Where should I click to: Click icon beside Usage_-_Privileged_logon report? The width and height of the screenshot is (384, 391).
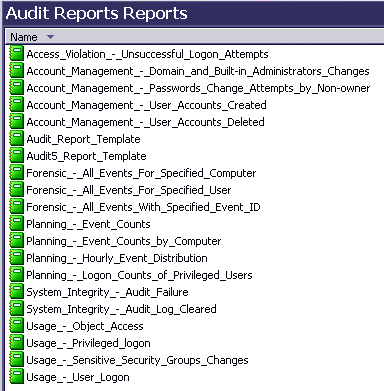pyautogui.click(x=16, y=343)
